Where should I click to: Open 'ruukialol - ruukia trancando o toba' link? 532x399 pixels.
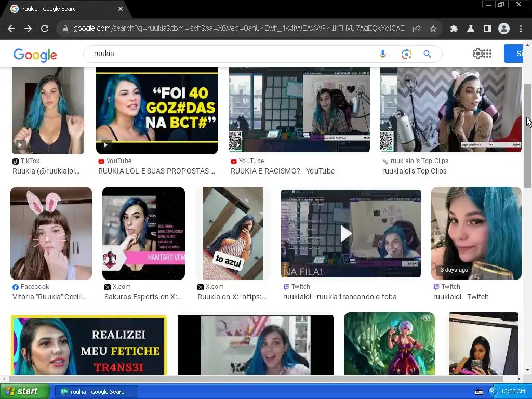340,297
